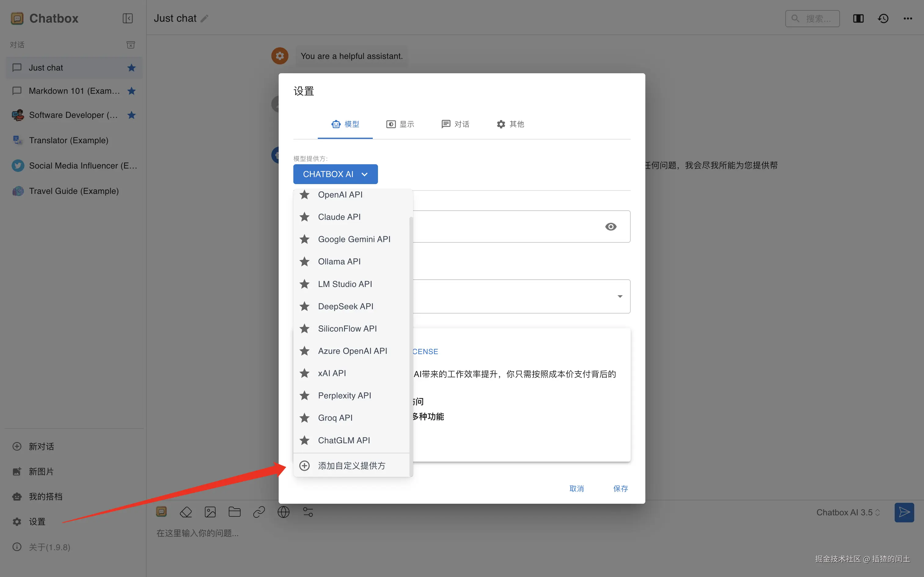Image resolution: width=924 pixels, height=577 pixels.
Task: Select 添加自定义提供方 from the provider list
Action: coord(351,465)
